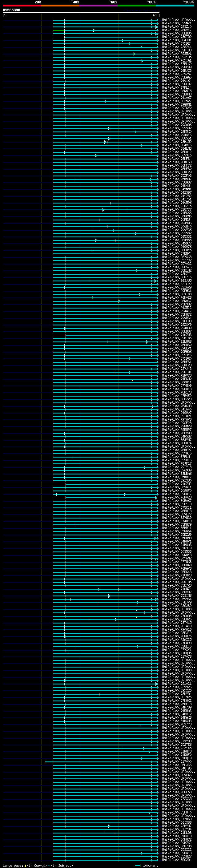Select the UniRef100_Q9TY18 label
This screenshot has height=868, width=197.
[177, 467]
